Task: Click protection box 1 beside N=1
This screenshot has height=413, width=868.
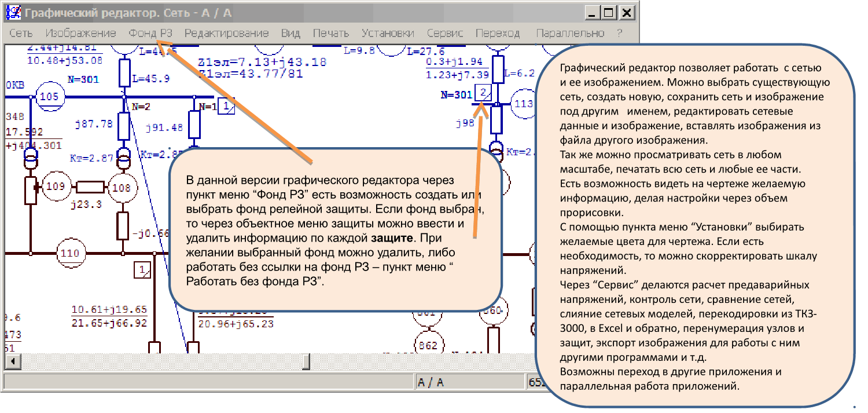Action: coord(226,107)
